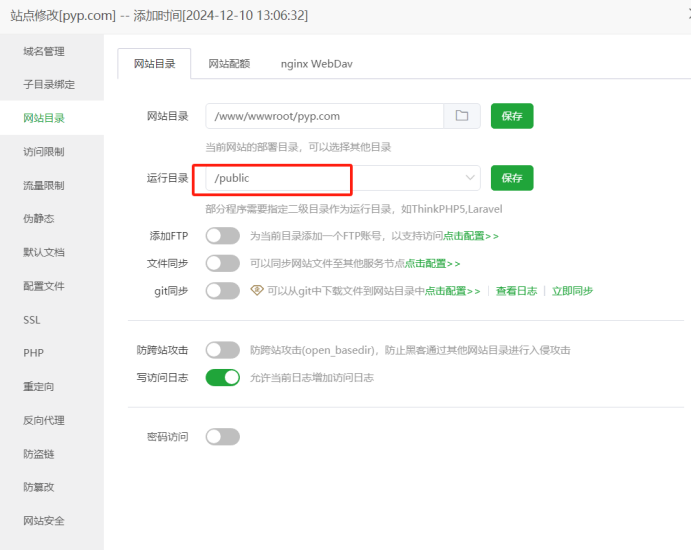Enable 防跨站攻击 open_basedir protection
This screenshot has height=550, width=692.
222,350
